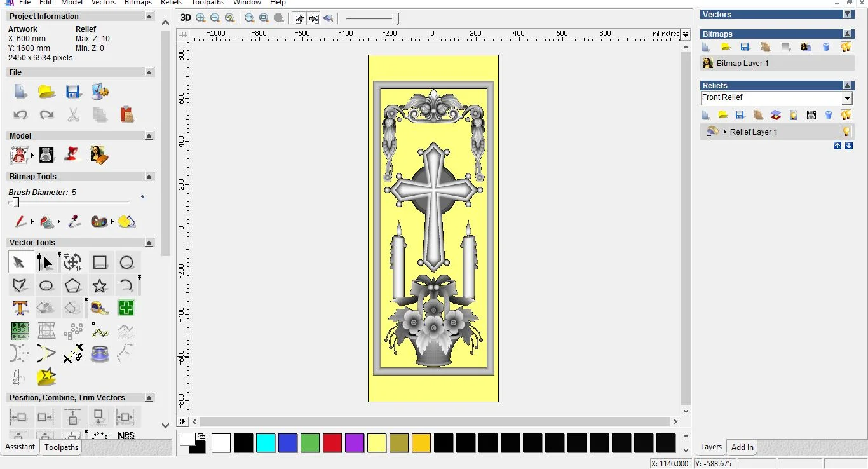
Task: Pick the cyan color swatch
Action: pyautogui.click(x=266, y=443)
